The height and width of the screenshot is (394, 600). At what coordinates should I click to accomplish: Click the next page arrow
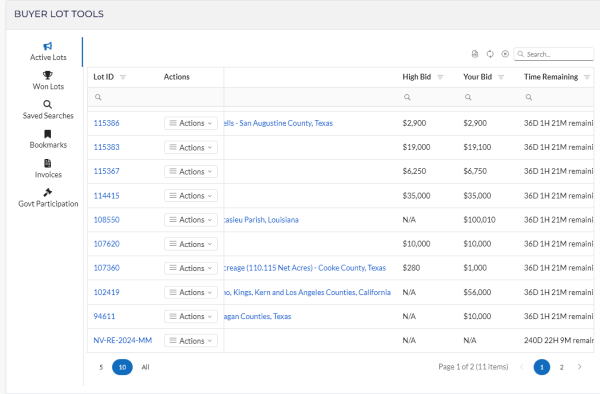(580, 367)
